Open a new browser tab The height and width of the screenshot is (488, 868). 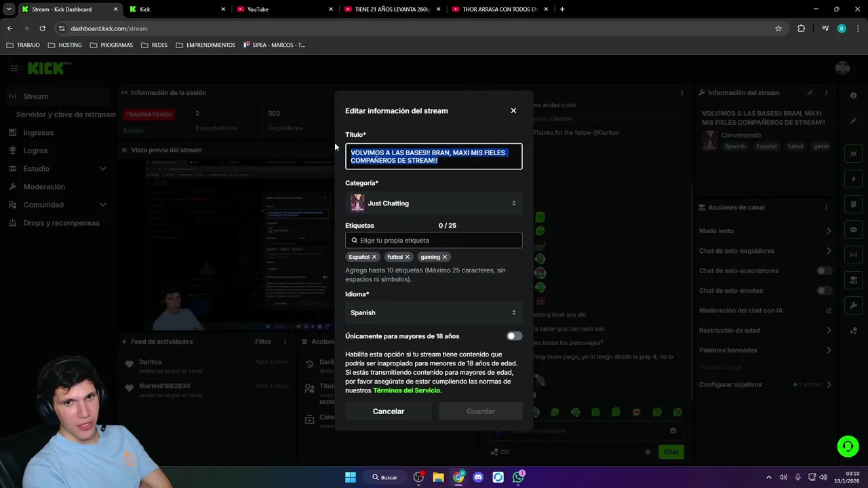562,9
